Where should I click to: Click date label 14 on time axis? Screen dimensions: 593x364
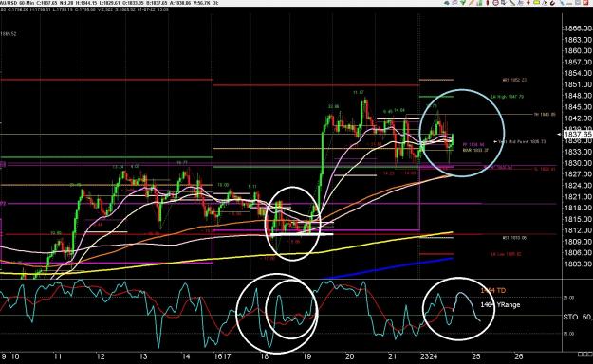[186, 356]
